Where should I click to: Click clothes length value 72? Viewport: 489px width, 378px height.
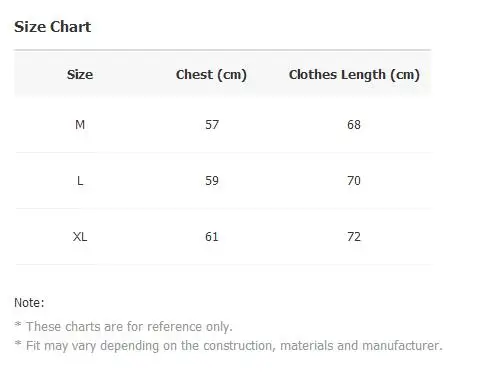(x=354, y=237)
